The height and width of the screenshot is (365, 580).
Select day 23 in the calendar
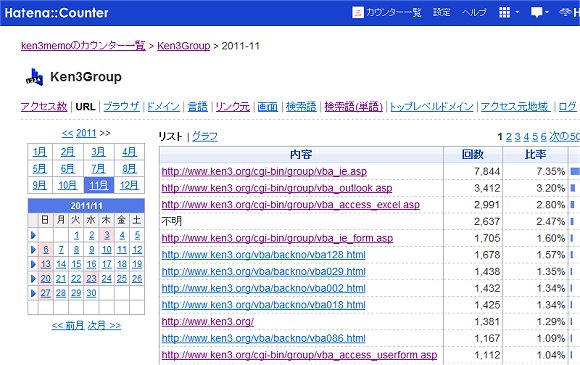coord(91,278)
